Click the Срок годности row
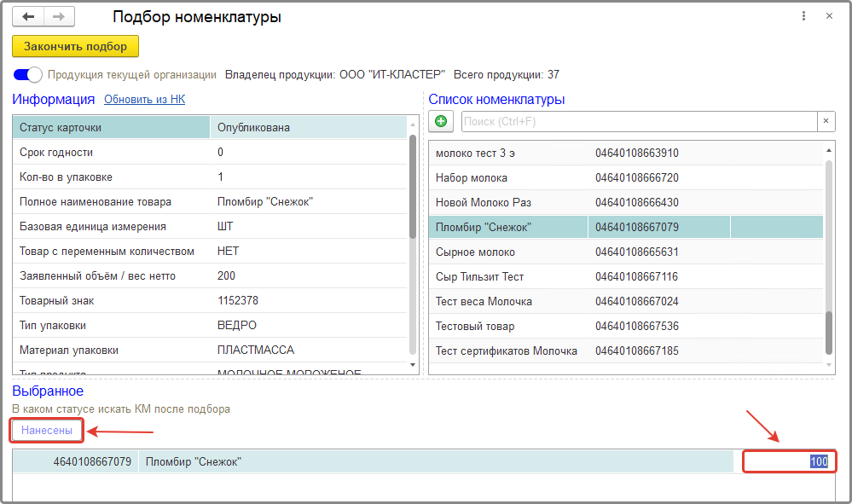The image size is (852, 504). point(210,152)
